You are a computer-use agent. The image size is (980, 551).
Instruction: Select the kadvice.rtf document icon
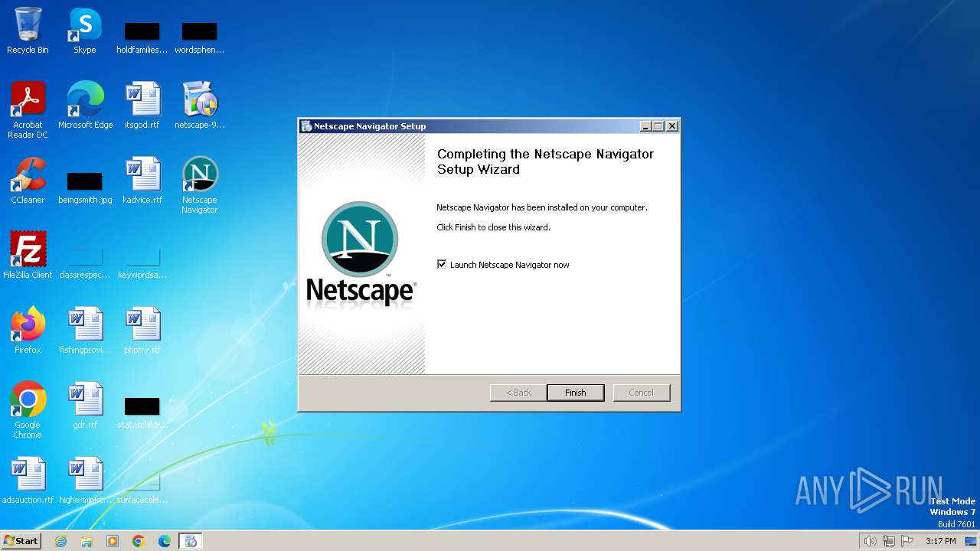(142, 181)
